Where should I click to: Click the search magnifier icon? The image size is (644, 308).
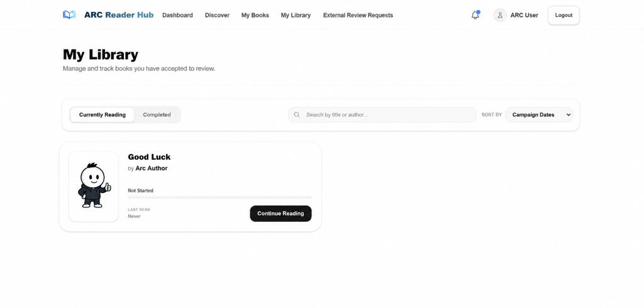(297, 115)
